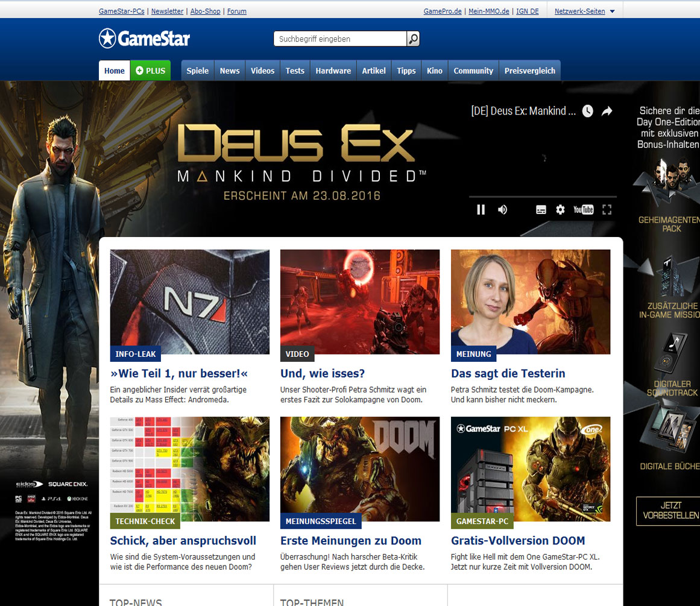Open the Newsletter link

[168, 11]
